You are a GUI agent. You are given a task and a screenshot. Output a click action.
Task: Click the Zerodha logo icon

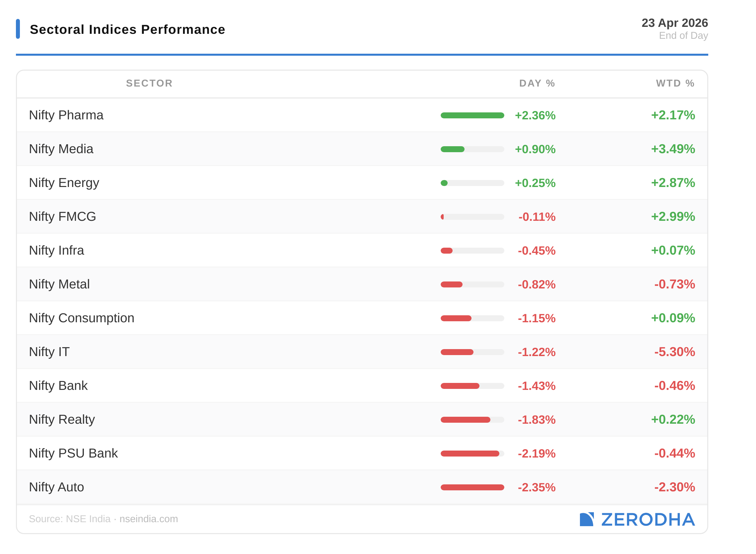pyautogui.click(x=586, y=519)
